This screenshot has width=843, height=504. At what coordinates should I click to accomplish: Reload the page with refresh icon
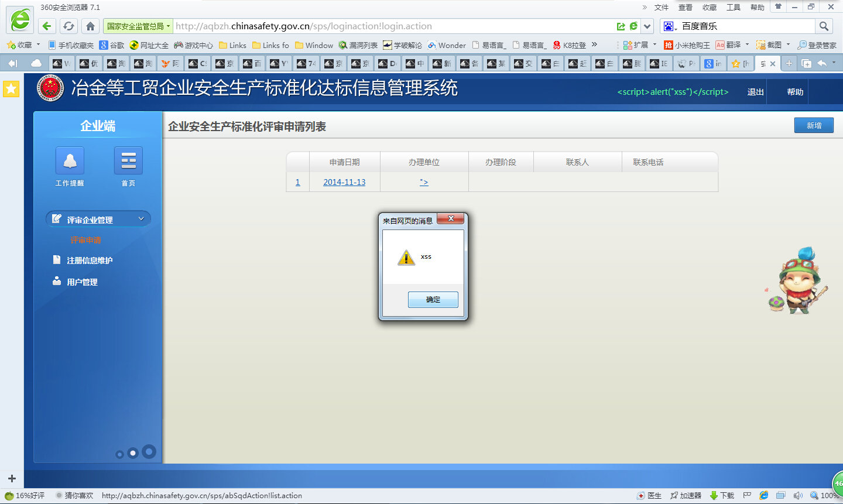click(68, 26)
